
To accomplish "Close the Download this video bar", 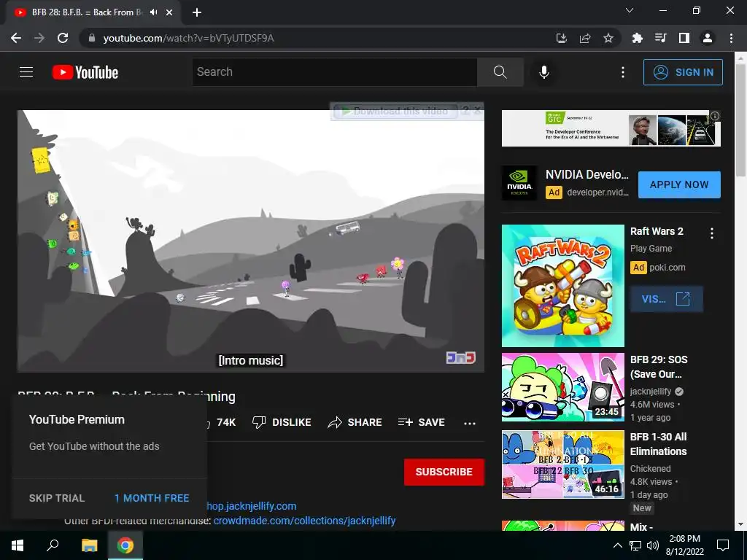I will (477, 111).
